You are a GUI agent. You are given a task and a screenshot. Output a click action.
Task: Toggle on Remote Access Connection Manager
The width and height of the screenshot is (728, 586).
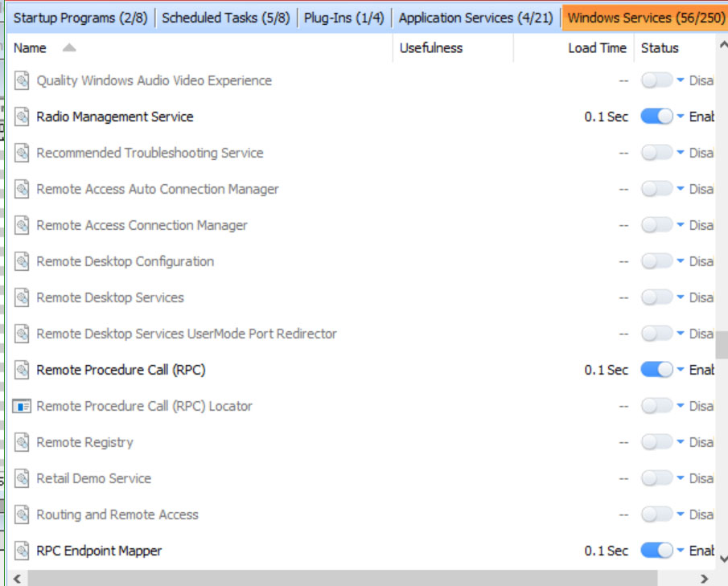656,225
